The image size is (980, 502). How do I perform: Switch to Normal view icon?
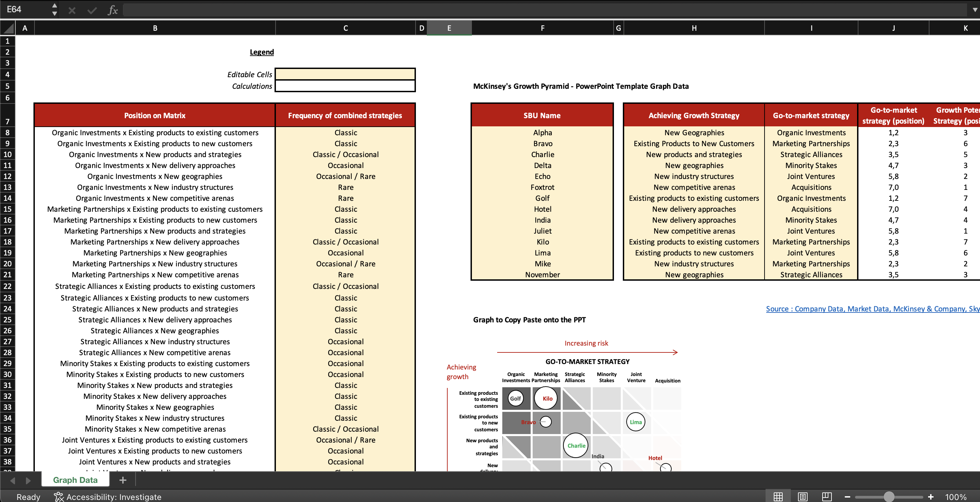[778, 497]
